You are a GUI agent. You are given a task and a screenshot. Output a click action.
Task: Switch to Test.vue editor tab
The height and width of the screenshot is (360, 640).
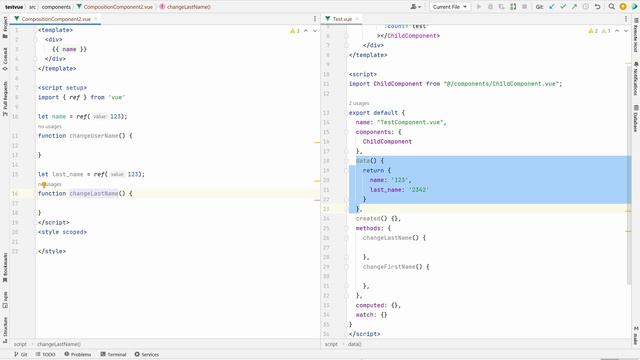(342, 19)
